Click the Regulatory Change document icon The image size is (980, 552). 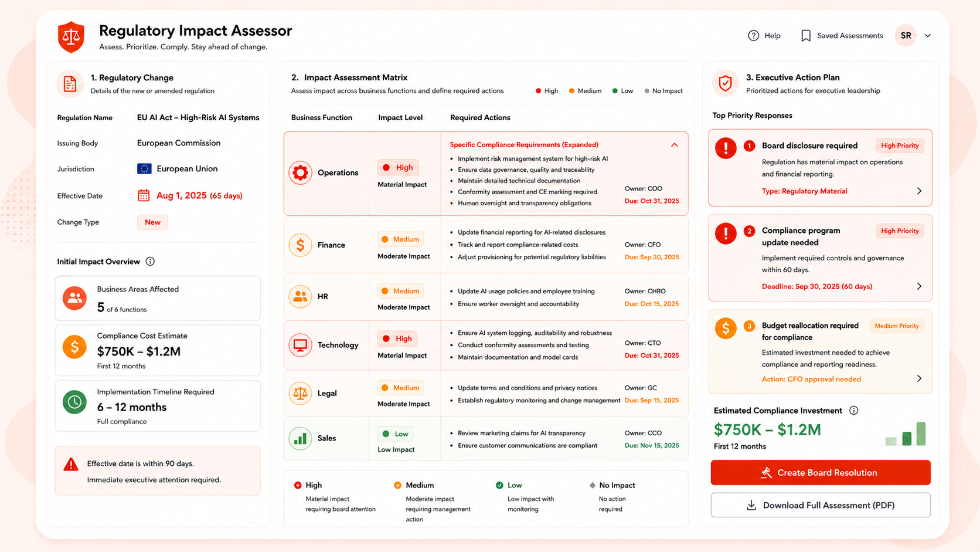pos(70,84)
